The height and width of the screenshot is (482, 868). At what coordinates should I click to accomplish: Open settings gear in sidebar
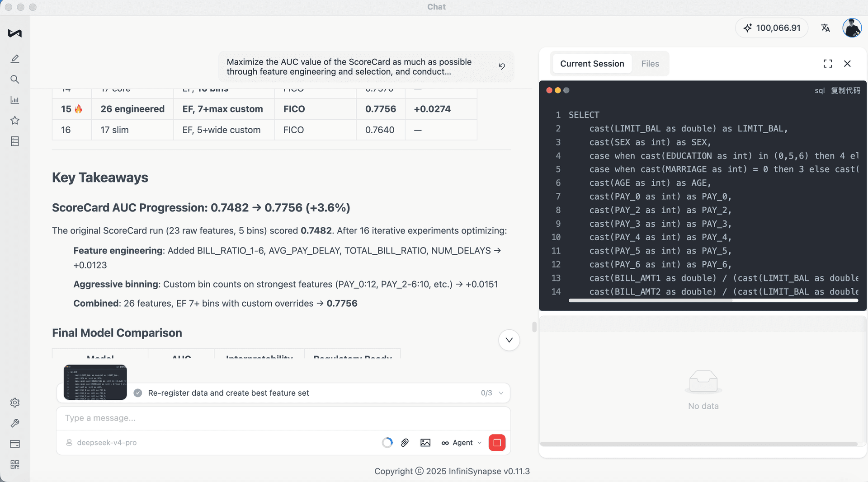tap(15, 402)
